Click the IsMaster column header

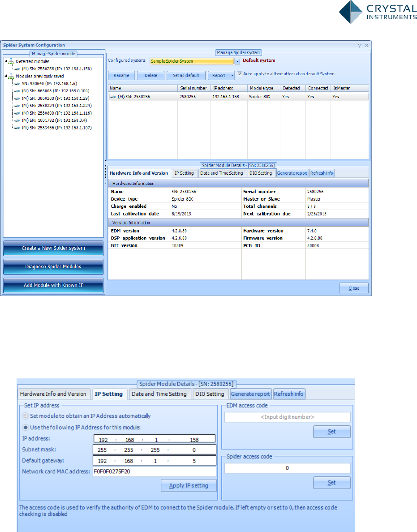click(350, 88)
